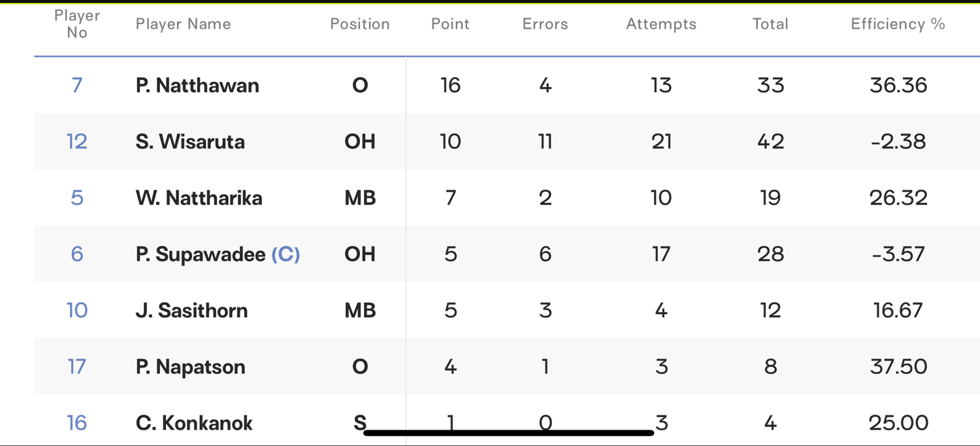Open player number 17 link

point(77,366)
